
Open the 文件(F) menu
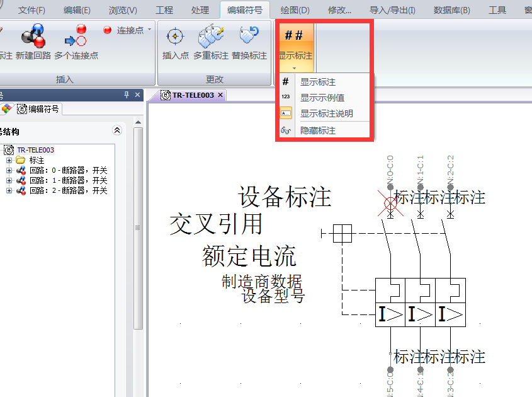31,10
